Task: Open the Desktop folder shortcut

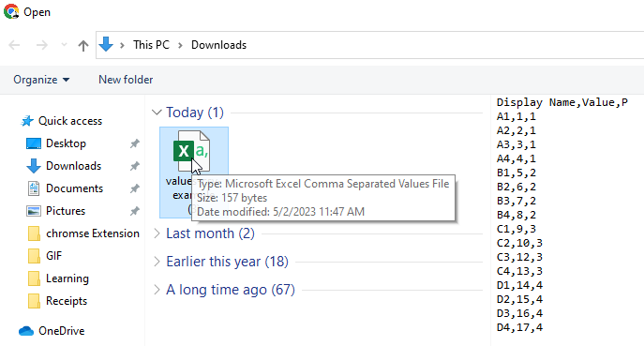Action: [66, 143]
